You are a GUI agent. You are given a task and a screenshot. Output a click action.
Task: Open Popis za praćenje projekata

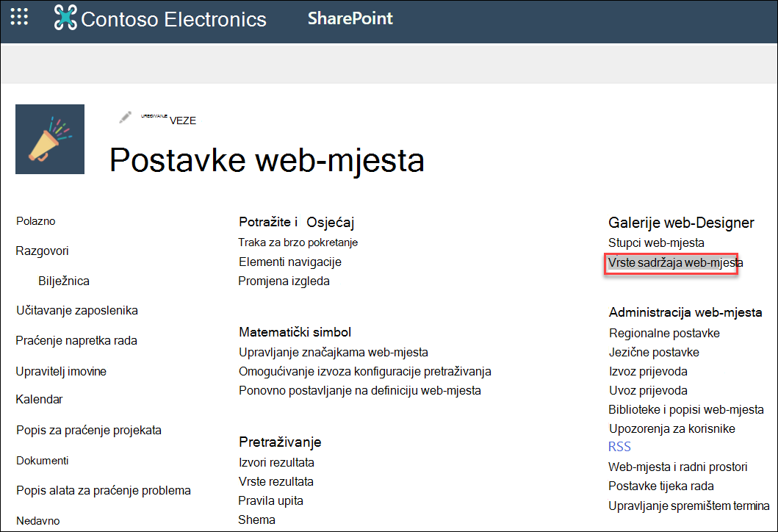[89, 431]
